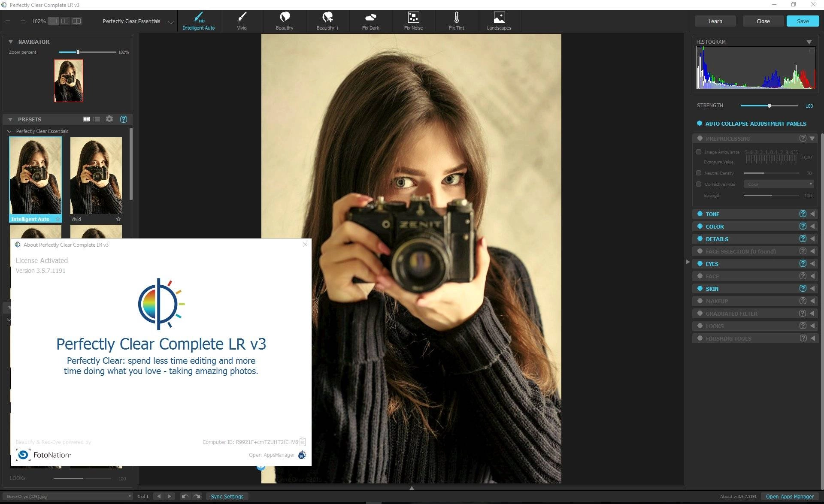
Task: Toggle the Skin adjustment on/off
Action: pyautogui.click(x=700, y=288)
